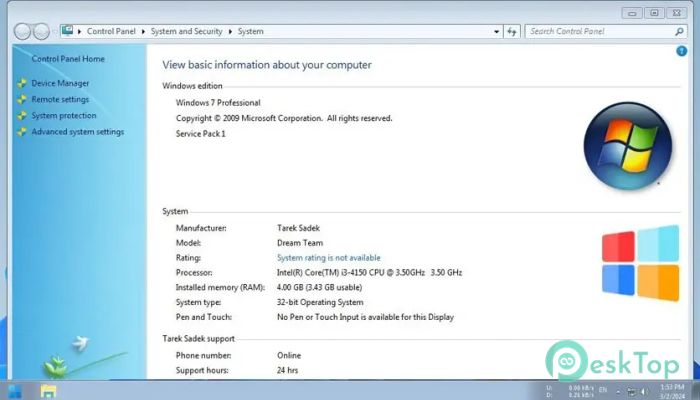Select Control Panel breadcrumb in address bar
Screen dimensions: 700x400
pos(111,31)
